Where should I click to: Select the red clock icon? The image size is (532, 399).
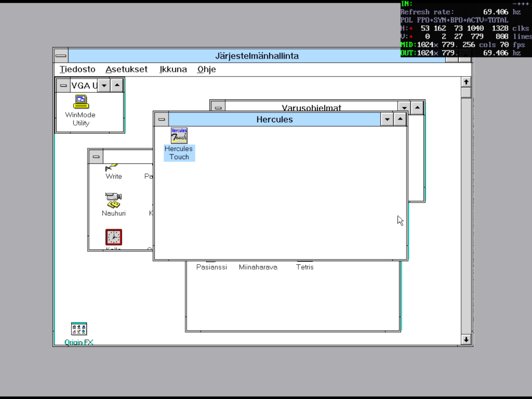113,237
